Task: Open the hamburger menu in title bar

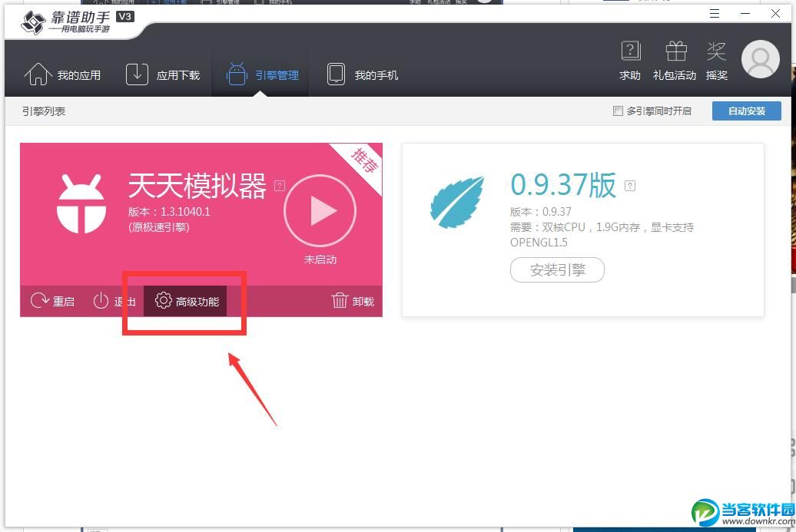Action: coord(715,14)
